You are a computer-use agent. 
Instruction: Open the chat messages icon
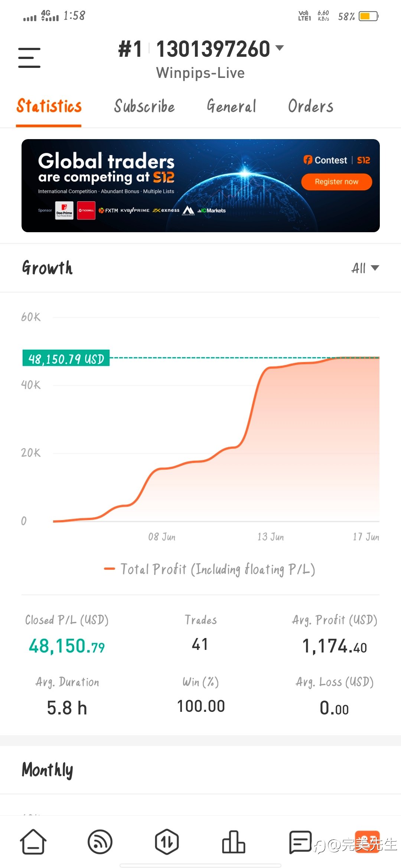click(300, 842)
